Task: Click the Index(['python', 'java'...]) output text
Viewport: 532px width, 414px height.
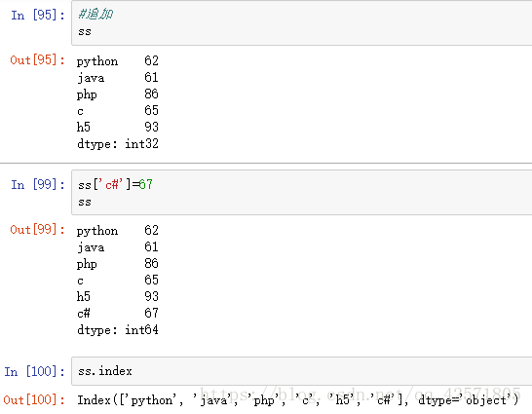Action: (298, 400)
